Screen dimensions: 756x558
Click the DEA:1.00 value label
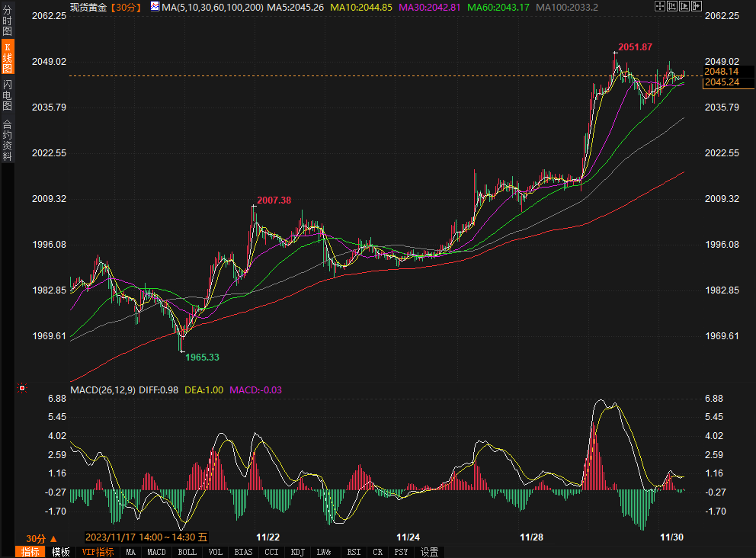204,390
